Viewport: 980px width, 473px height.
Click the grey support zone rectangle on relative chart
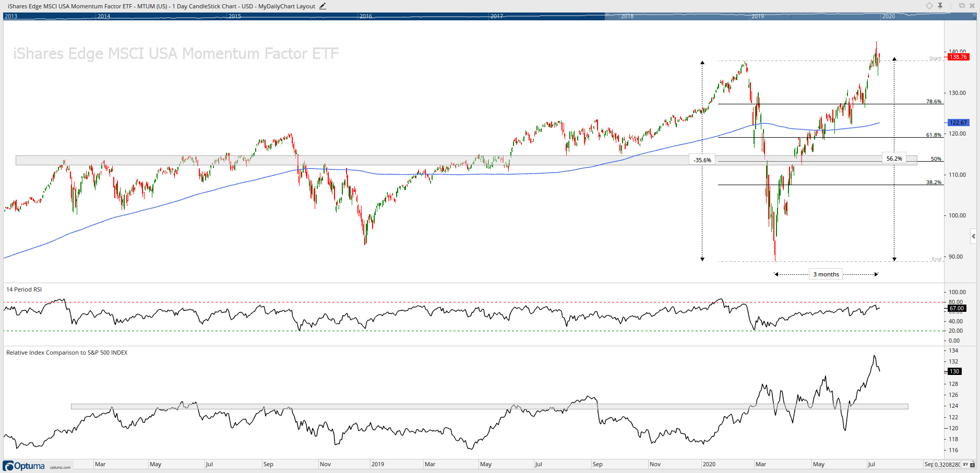pos(489,406)
